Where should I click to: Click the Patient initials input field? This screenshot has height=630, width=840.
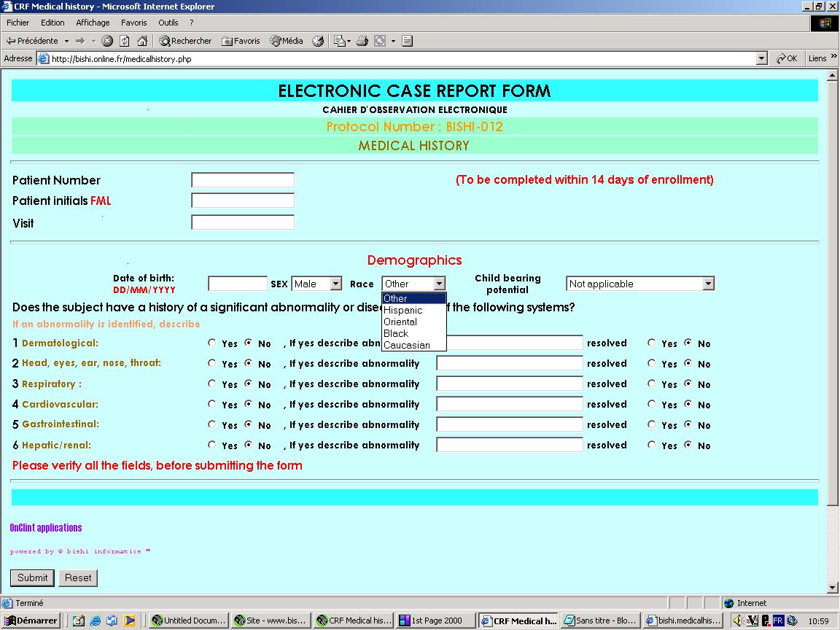[x=243, y=201]
